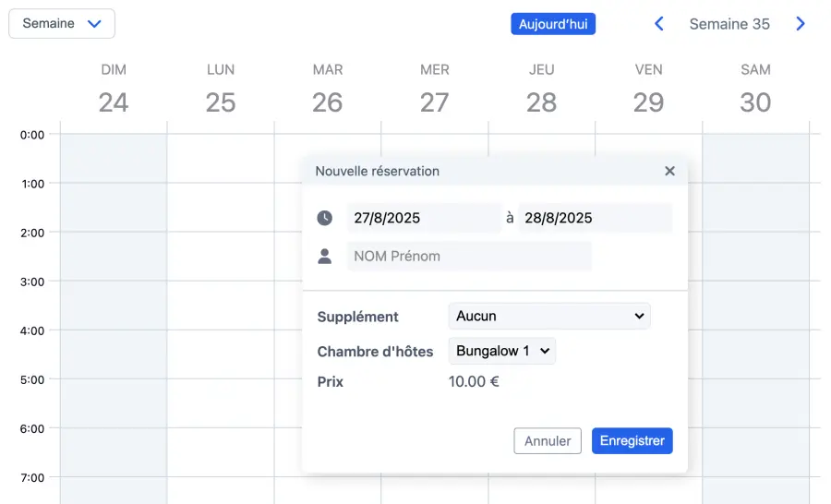The image size is (831, 504).
Task: Expand the Supplément dropdown set to Aucun
Action: (x=549, y=316)
